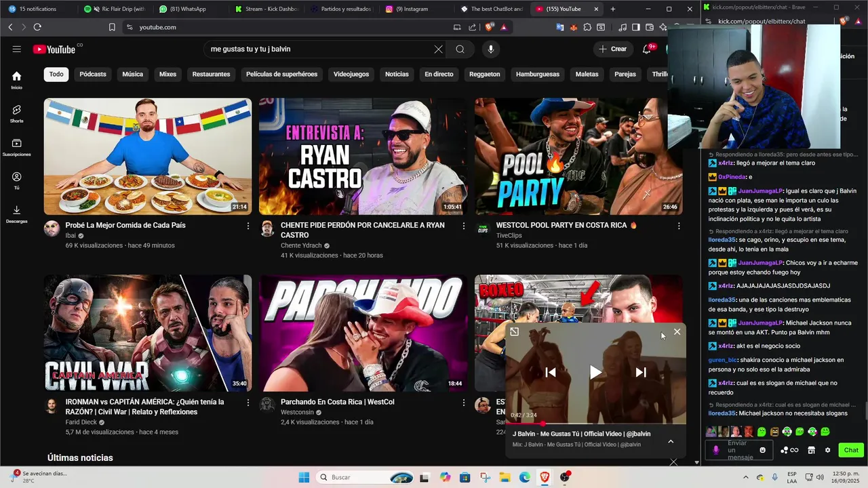Screen dimensions: 868x488
Task: Open the Kick chat shop icon
Action: tap(811, 450)
